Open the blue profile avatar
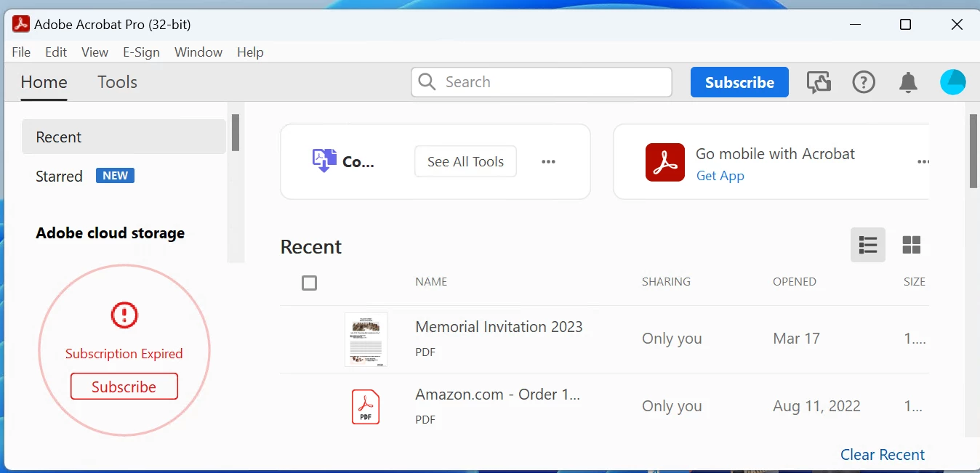Viewport: 980px width, 473px height. [x=952, y=82]
